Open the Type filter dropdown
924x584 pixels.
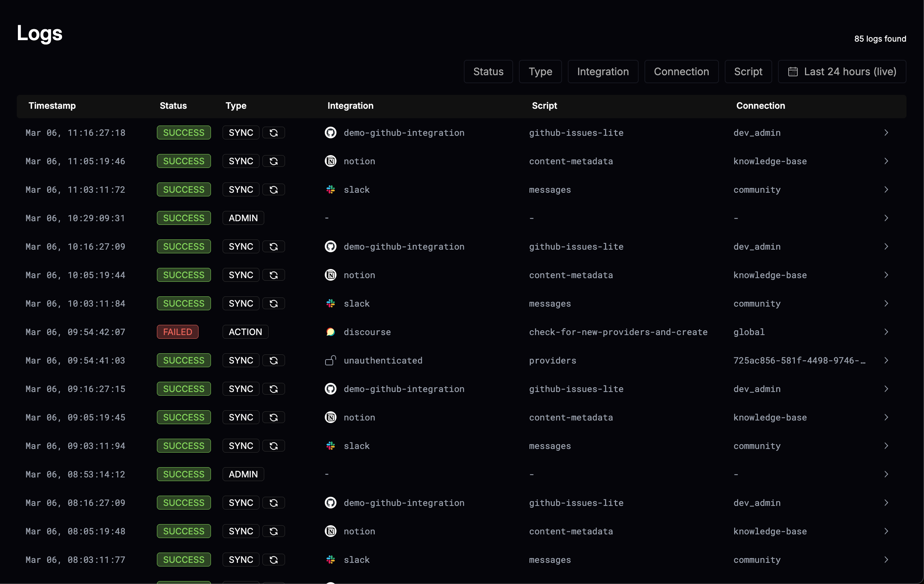point(540,72)
